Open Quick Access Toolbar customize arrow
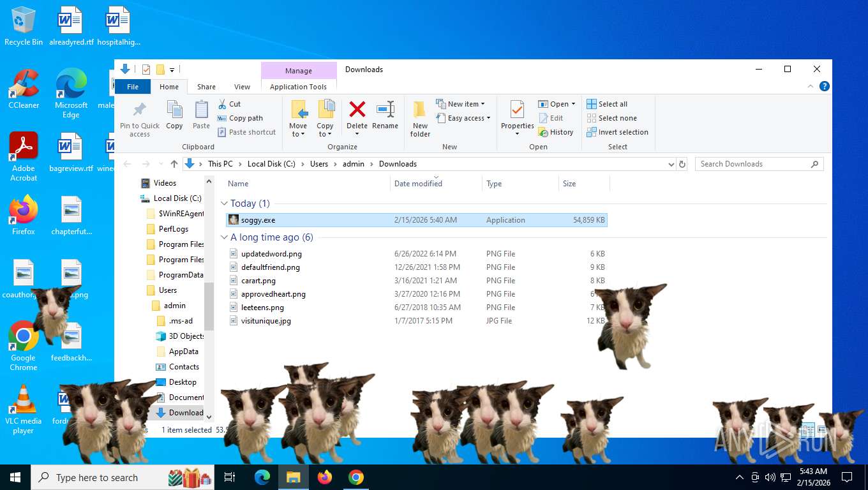This screenshot has height=490, width=868. (x=172, y=70)
